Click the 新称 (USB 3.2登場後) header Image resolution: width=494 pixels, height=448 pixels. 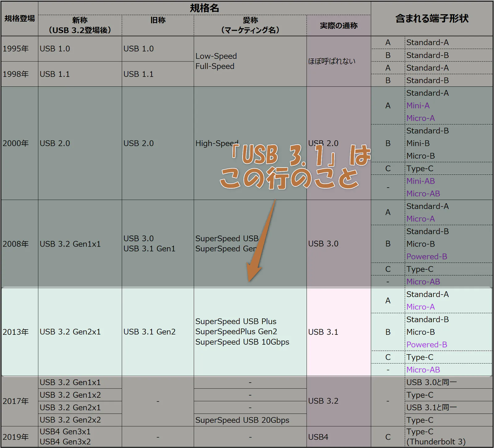pos(80,25)
